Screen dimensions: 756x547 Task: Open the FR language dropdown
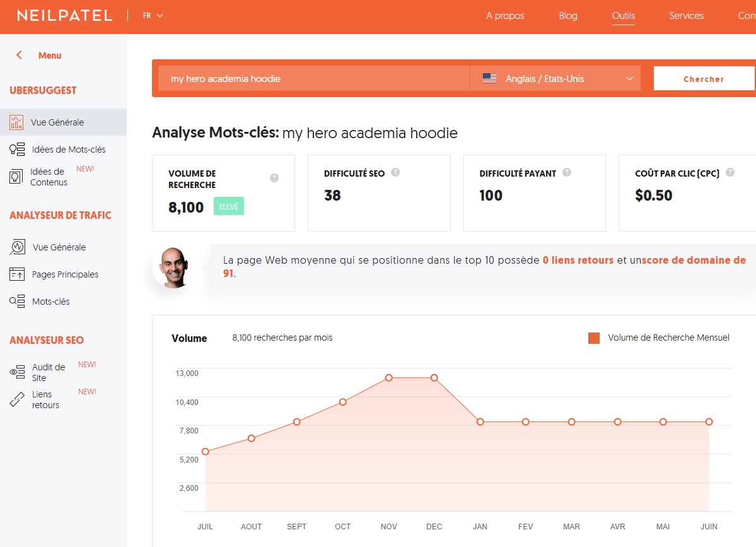click(153, 16)
